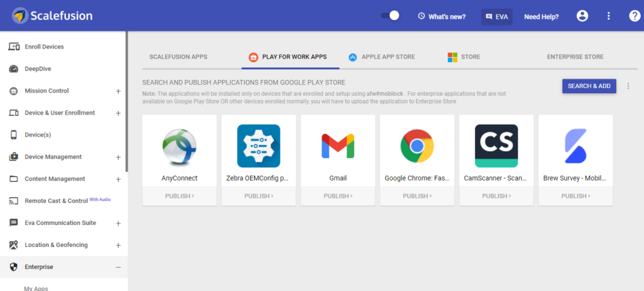The image size is (644, 291).
Task: Select the AnyConnect app icon
Action: click(x=179, y=147)
